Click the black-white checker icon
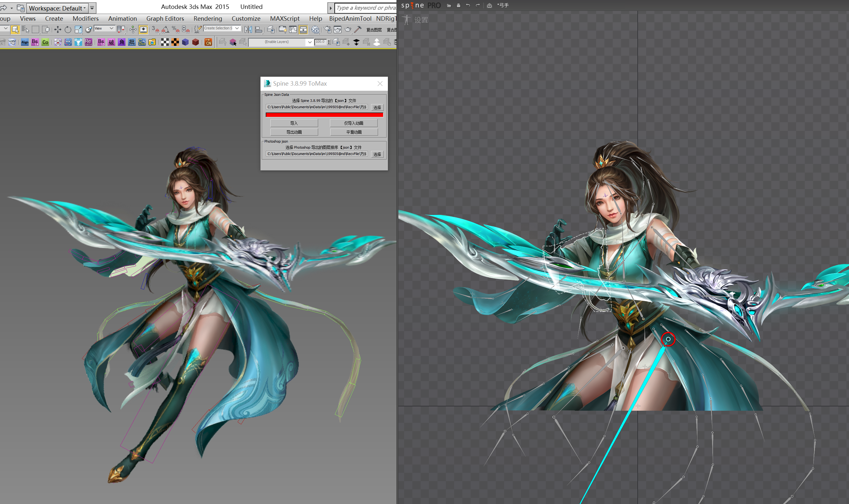The image size is (849, 504). (165, 42)
